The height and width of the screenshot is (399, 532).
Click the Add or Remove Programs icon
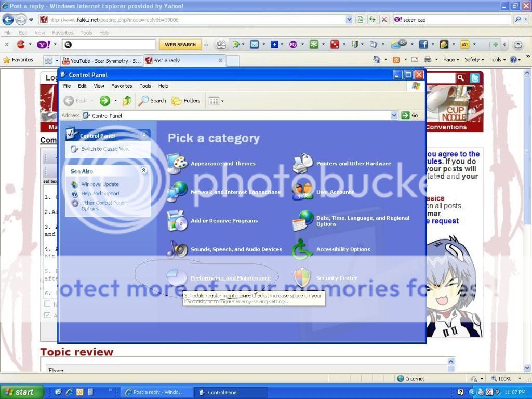click(x=177, y=221)
